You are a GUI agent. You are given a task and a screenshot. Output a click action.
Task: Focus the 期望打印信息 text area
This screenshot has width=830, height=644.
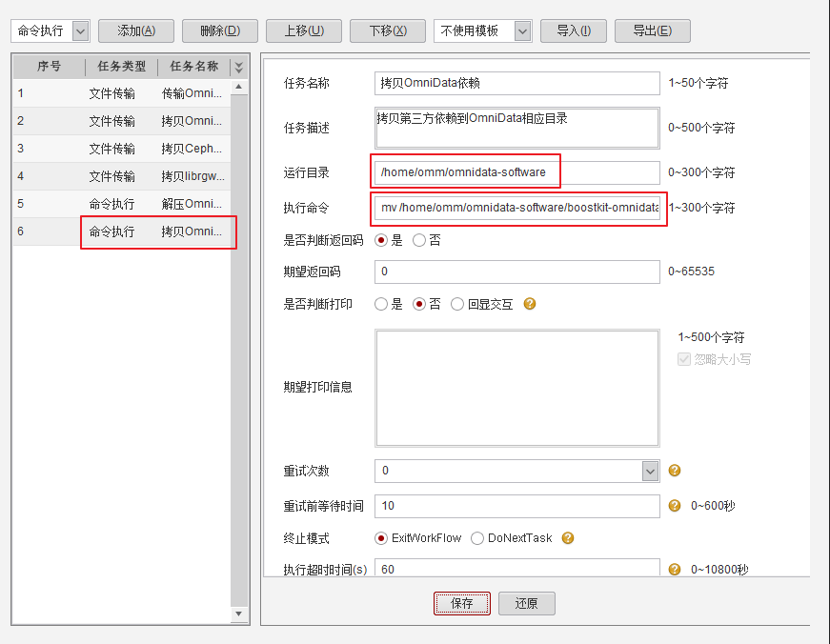click(517, 388)
